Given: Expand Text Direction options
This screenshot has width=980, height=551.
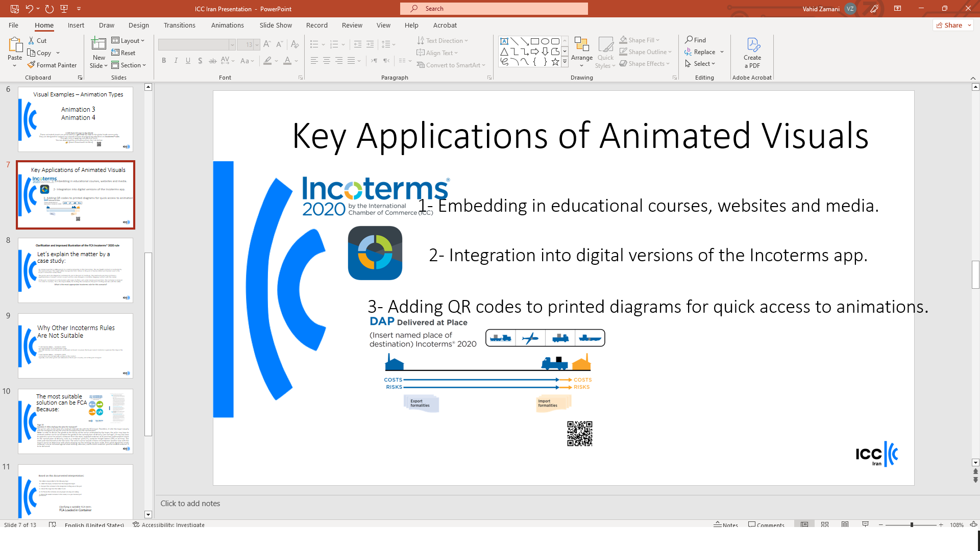Looking at the screenshot, I should [443, 41].
